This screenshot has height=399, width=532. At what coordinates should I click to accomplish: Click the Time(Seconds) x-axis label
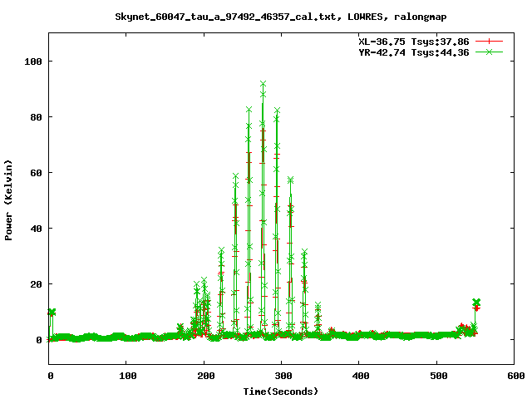pyautogui.click(x=281, y=392)
